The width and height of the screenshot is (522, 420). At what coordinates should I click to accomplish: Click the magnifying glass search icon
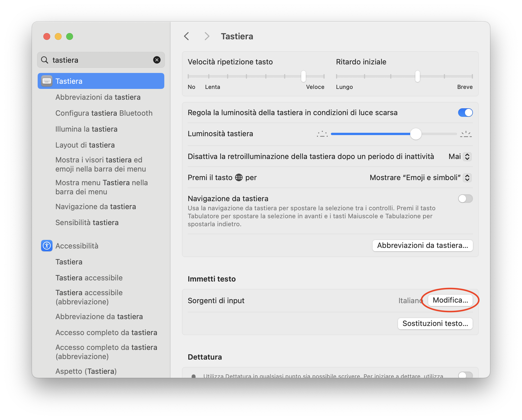[x=45, y=60]
